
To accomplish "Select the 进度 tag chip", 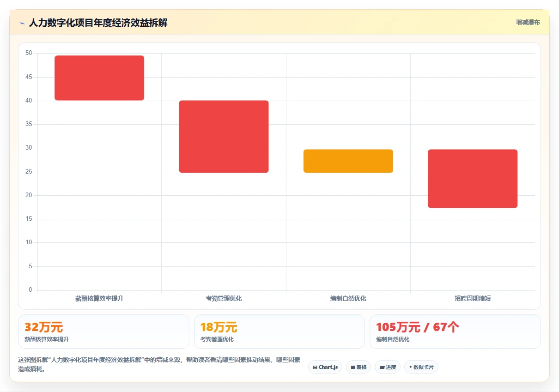I will 388,367.
